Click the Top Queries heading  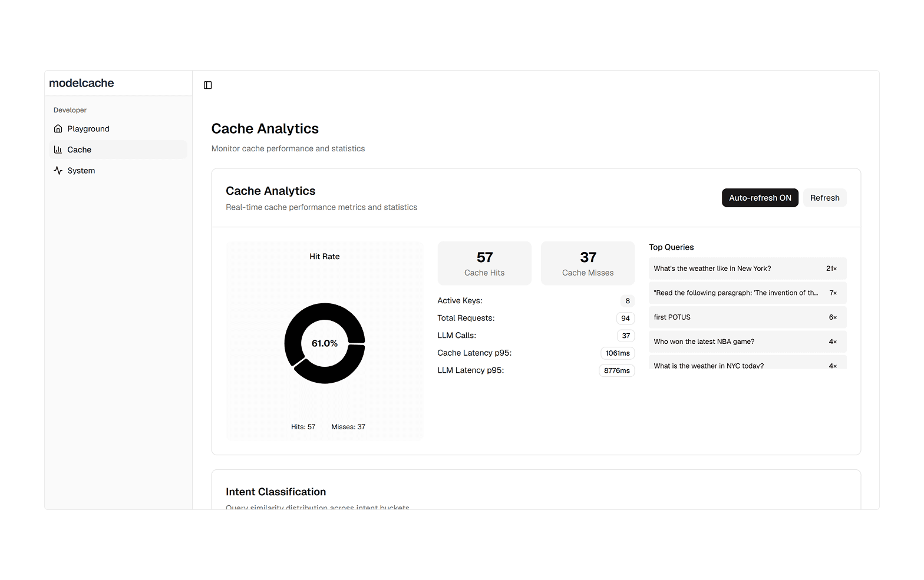click(x=671, y=247)
